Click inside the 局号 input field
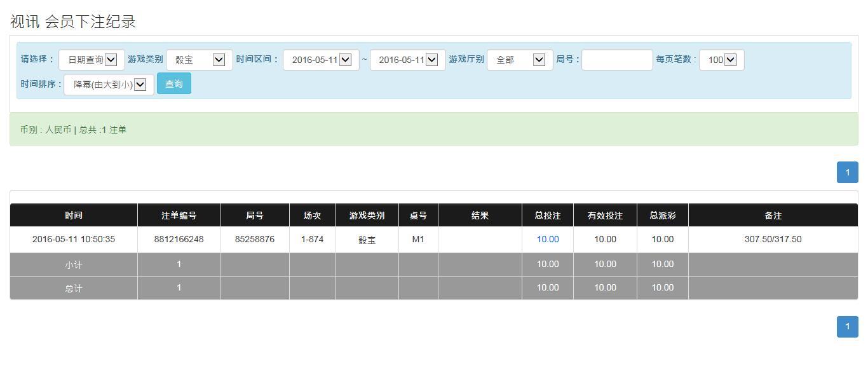The height and width of the screenshot is (370, 868). 616,59
